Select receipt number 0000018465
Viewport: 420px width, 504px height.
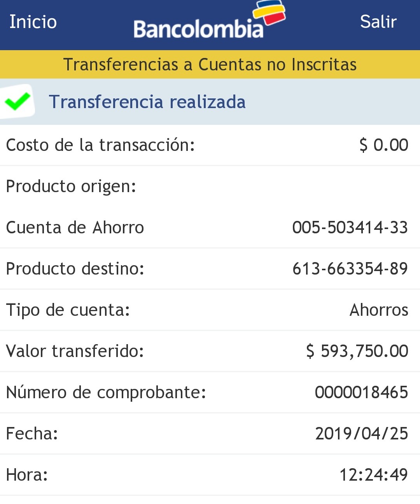pyautogui.click(x=361, y=392)
